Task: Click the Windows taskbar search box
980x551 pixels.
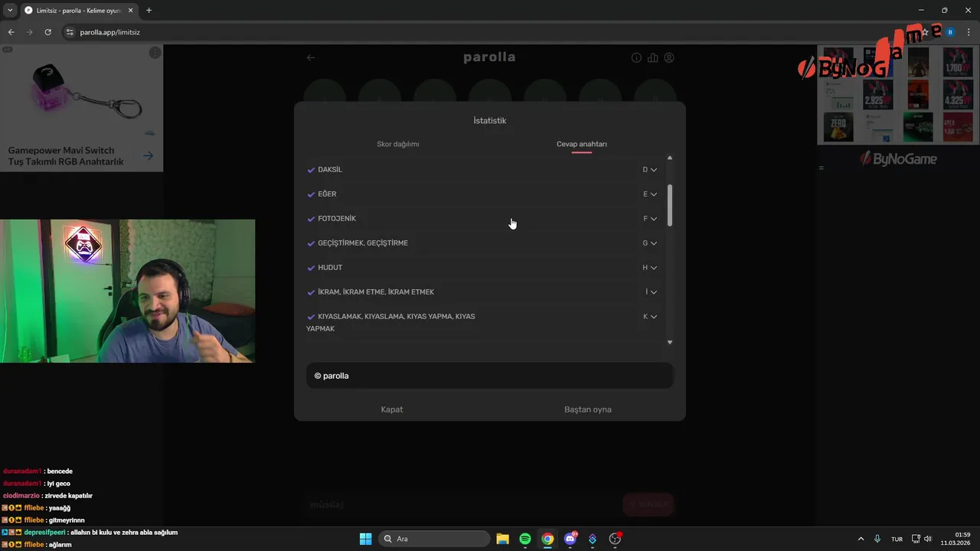Action: [x=434, y=539]
